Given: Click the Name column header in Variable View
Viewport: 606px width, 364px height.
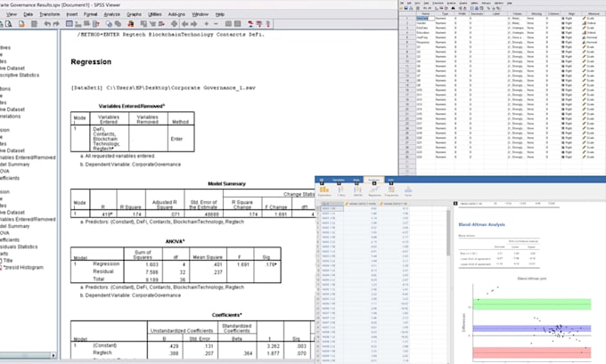Looking at the screenshot, I should click(x=425, y=13).
